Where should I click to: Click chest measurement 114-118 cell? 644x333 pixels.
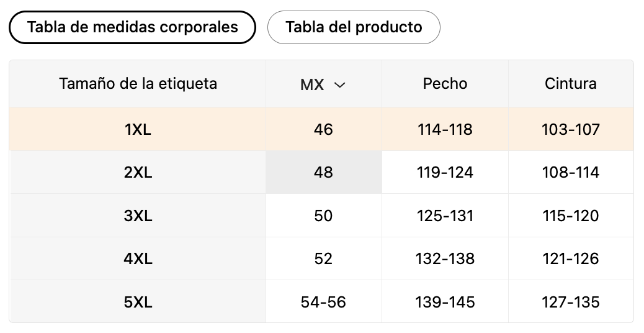[445, 130]
